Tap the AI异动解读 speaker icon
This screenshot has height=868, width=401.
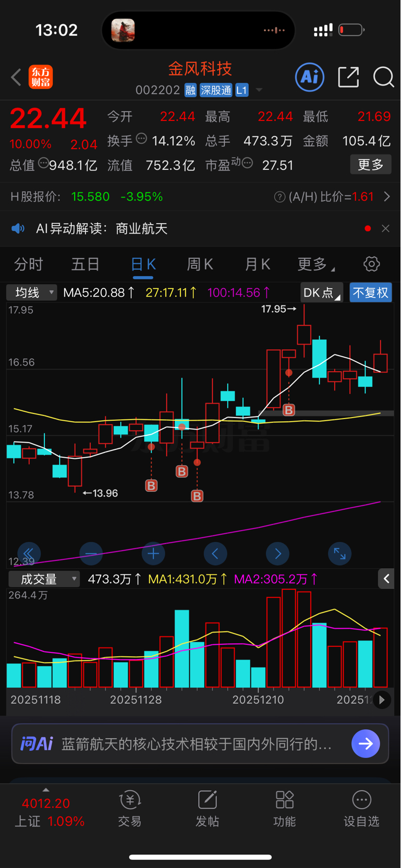point(18,228)
